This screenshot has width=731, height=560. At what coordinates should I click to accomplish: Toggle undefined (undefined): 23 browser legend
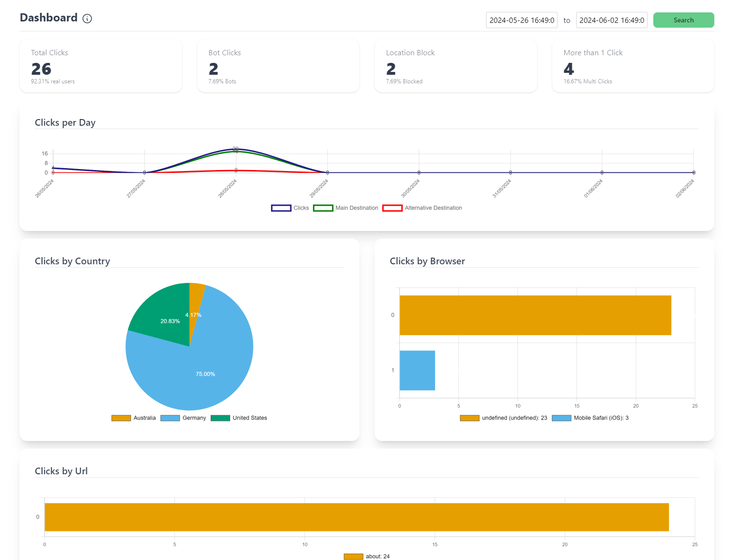tap(504, 418)
